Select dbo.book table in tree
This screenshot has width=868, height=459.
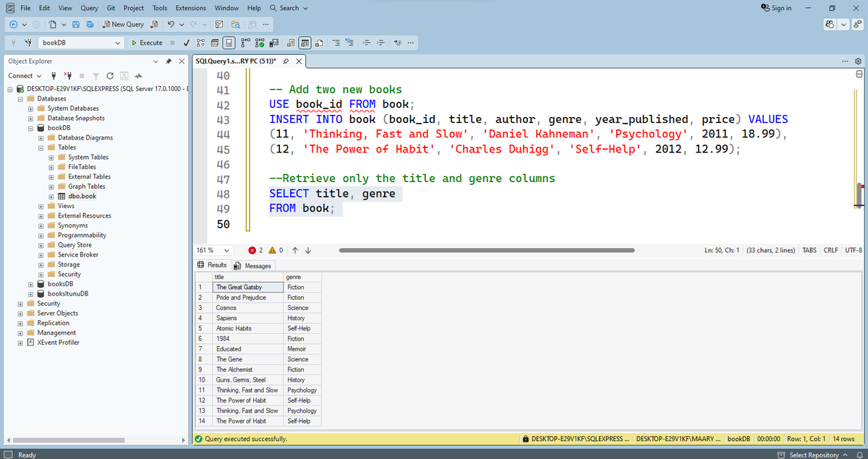tap(82, 196)
